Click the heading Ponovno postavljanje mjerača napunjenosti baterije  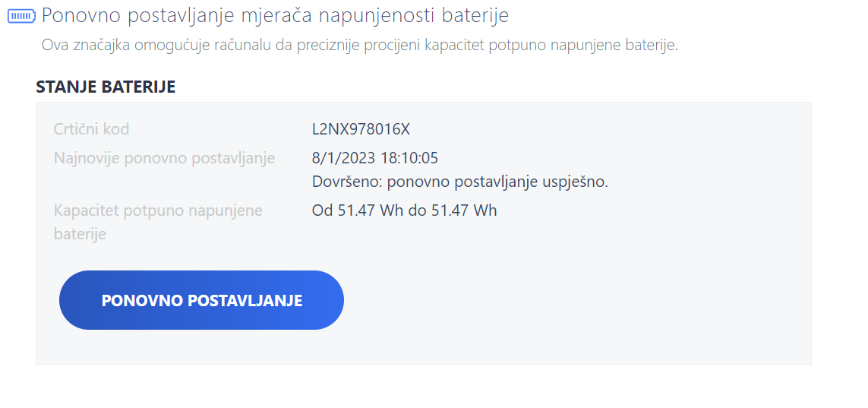pos(275,15)
